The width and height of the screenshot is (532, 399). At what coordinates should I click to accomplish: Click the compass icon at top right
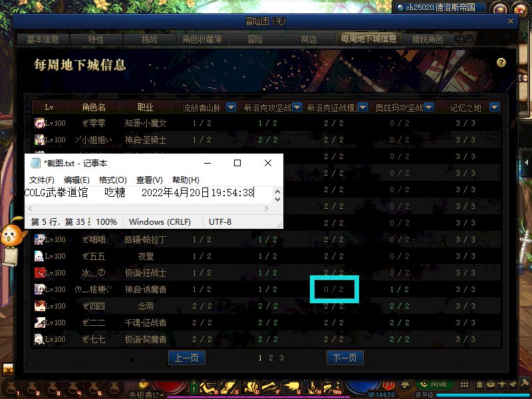[x=521, y=9]
